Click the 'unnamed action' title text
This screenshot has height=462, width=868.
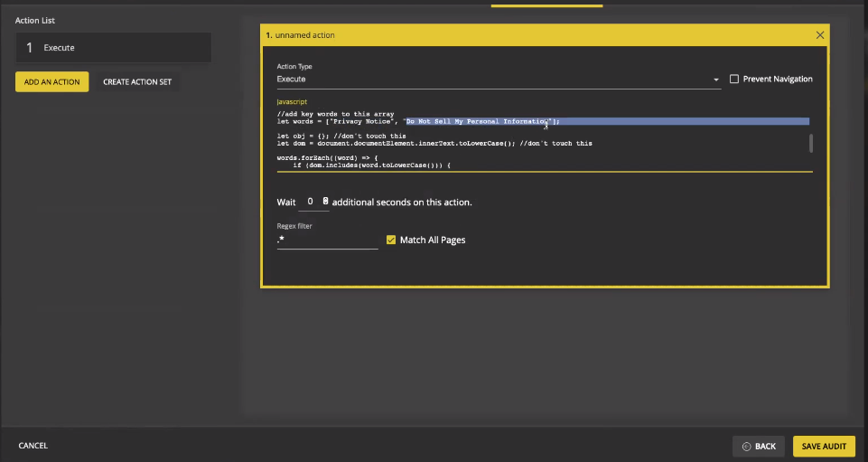tap(304, 35)
